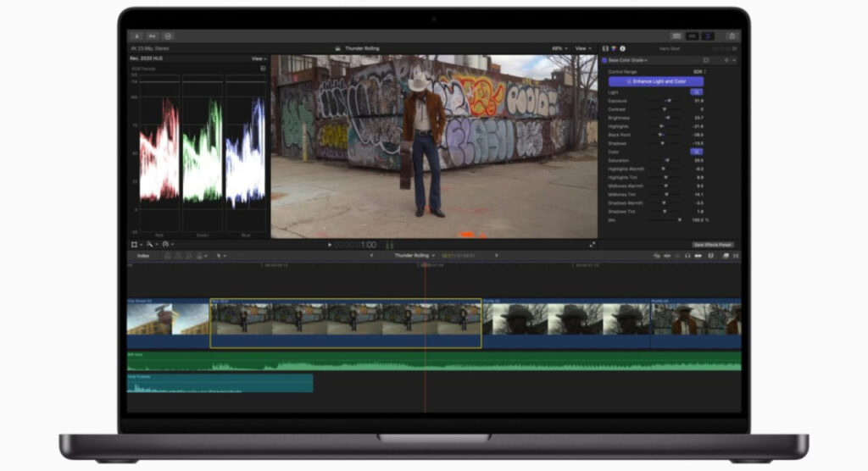Open the scope settings icon beside RGB Parade

click(x=263, y=69)
